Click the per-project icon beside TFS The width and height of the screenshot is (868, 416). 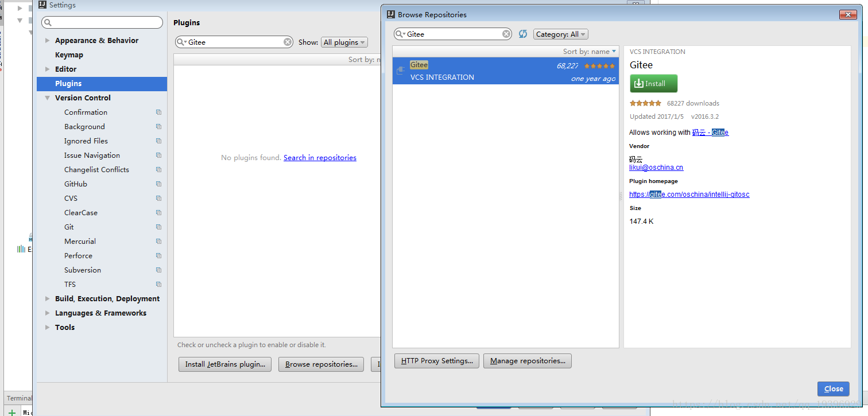[x=158, y=285]
